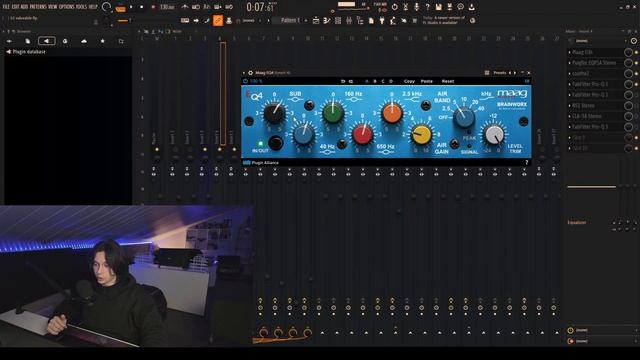
Task: Open the HELP menu
Action: (x=93, y=7)
